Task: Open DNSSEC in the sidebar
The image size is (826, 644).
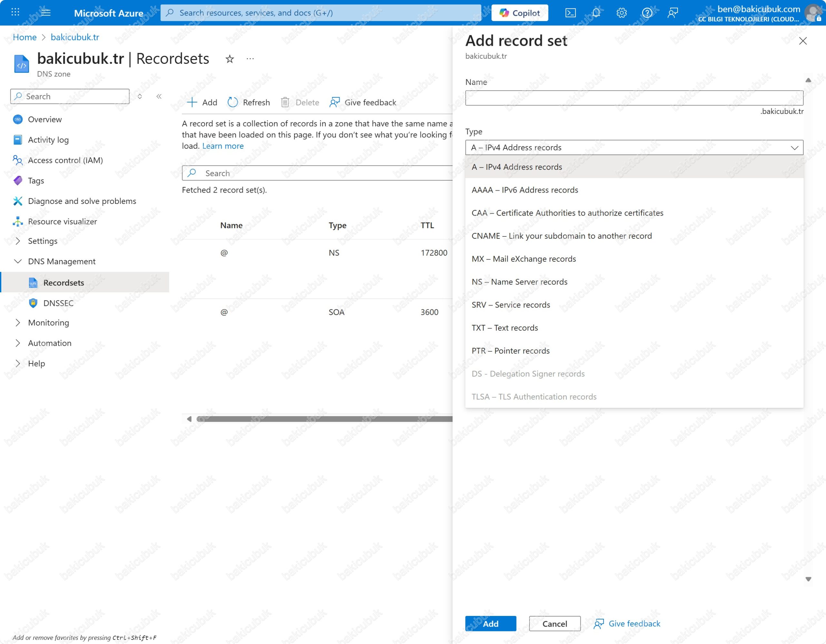Action: click(x=58, y=303)
